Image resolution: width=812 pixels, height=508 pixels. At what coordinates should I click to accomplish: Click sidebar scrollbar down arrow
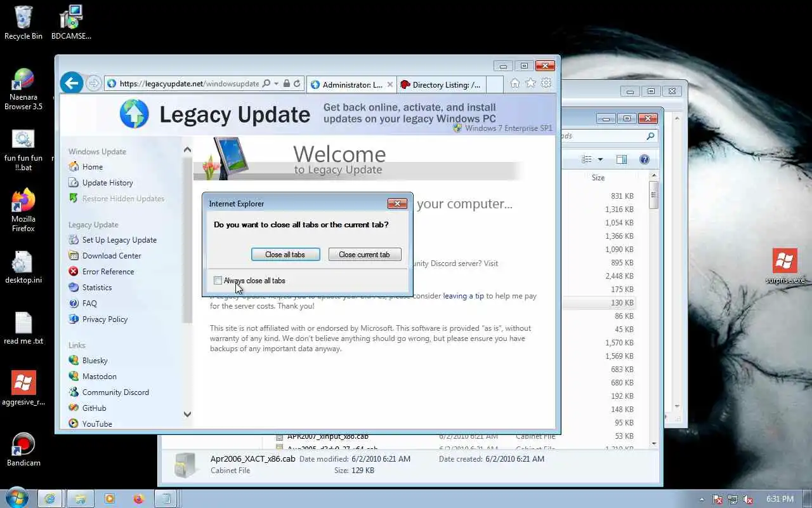click(187, 414)
